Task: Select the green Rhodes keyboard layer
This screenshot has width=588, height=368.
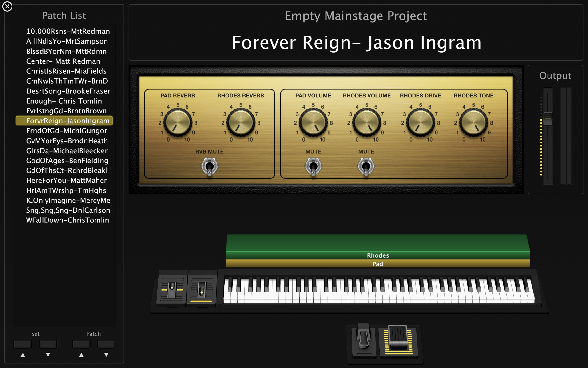Action: (x=378, y=247)
